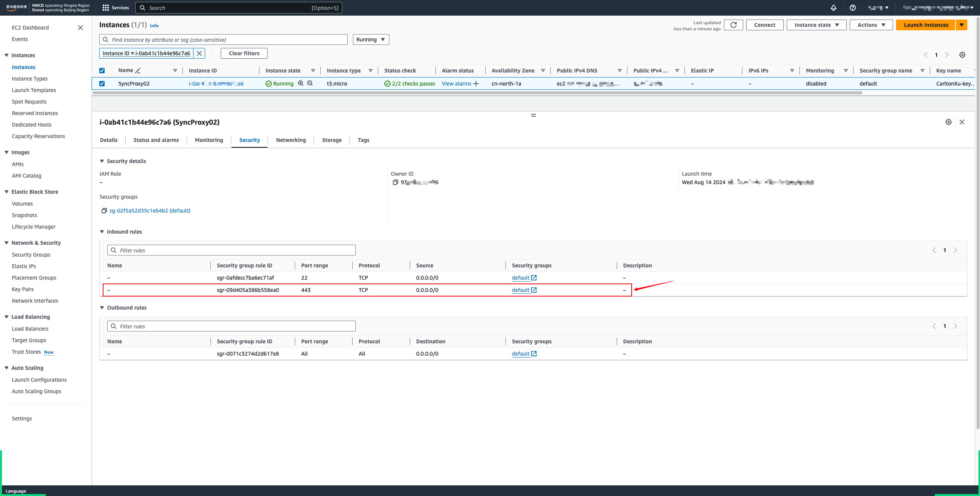980x496 pixels.
Task: Close the EC2 sidebar navigation
Action: [x=80, y=28]
